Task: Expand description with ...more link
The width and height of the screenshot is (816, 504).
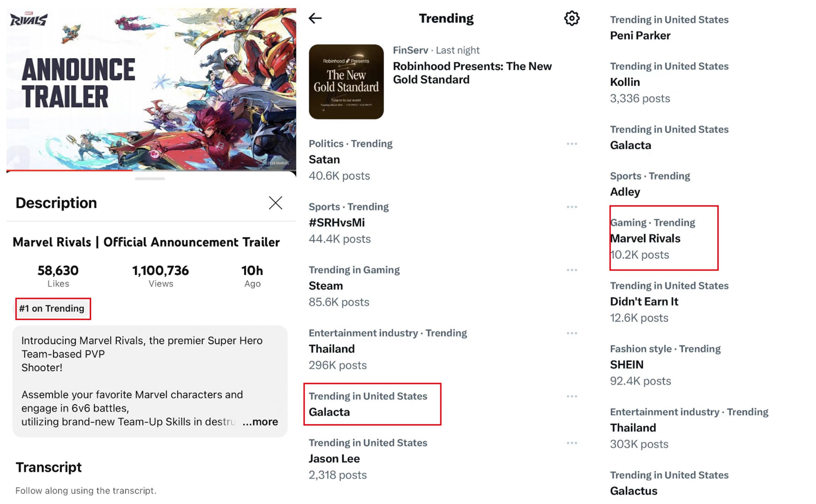Action: click(260, 422)
